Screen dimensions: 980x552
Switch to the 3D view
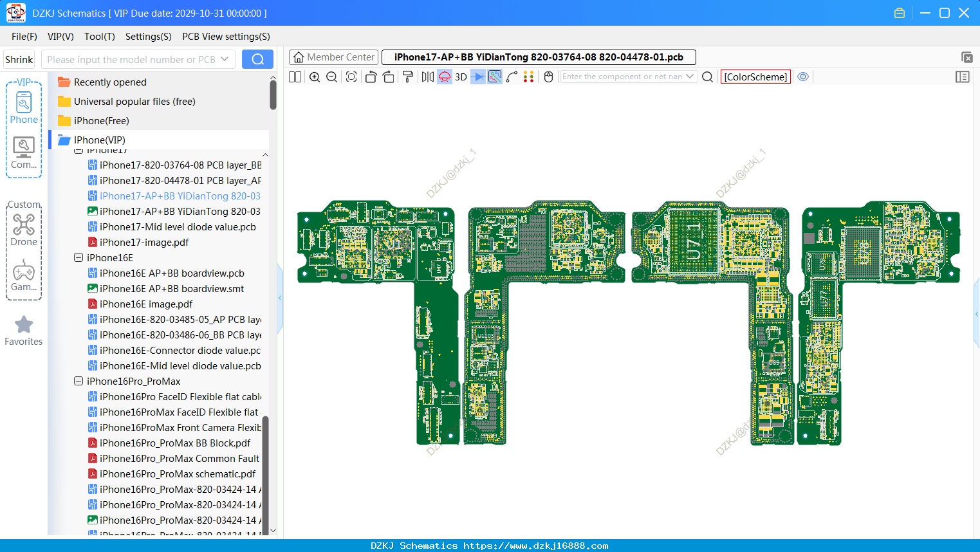pyautogui.click(x=461, y=77)
